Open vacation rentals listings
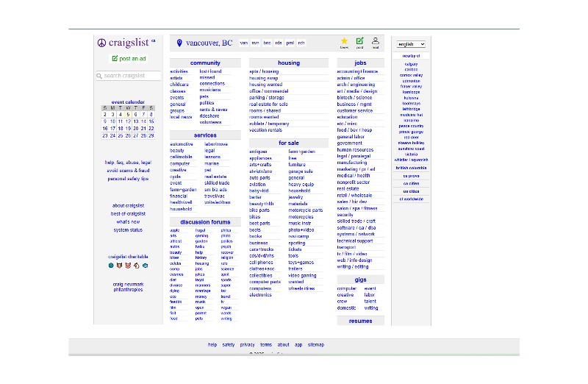This screenshot has height=384, width=588. pyautogui.click(x=265, y=130)
